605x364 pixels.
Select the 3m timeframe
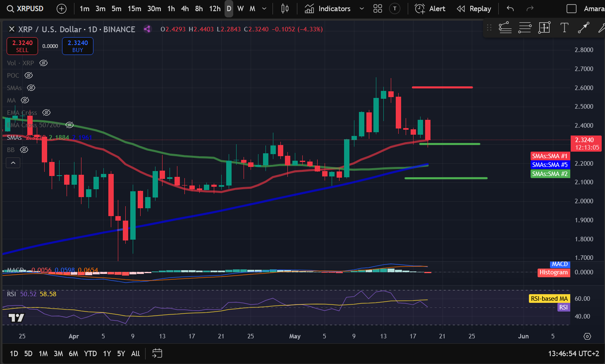pos(100,9)
